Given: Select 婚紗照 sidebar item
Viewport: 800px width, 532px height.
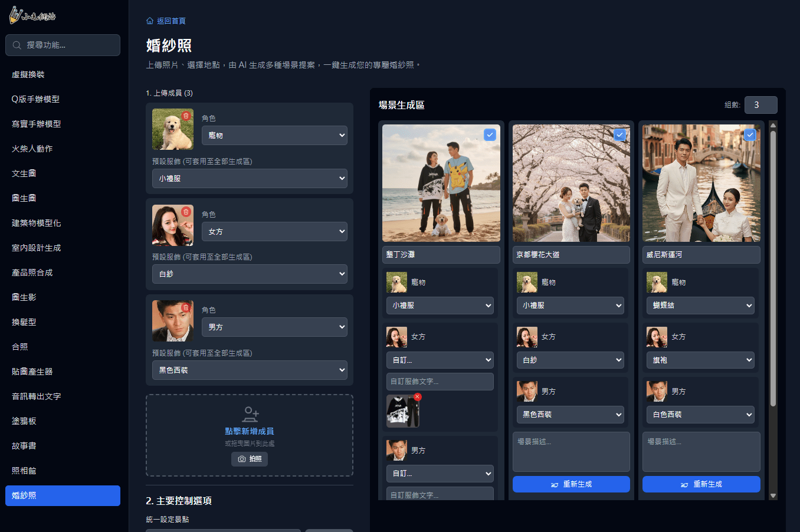Looking at the screenshot, I should (x=63, y=495).
